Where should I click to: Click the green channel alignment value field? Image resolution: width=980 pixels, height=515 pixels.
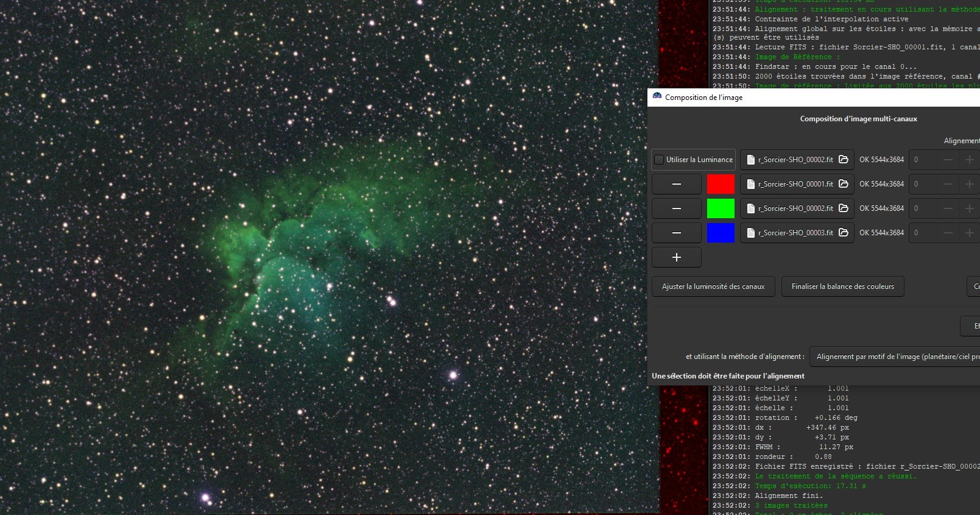923,208
